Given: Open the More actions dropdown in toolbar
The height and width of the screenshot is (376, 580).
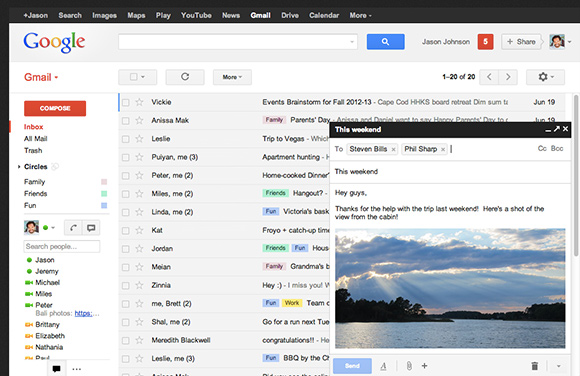Looking at the screenshot, I should coord(232,77).
